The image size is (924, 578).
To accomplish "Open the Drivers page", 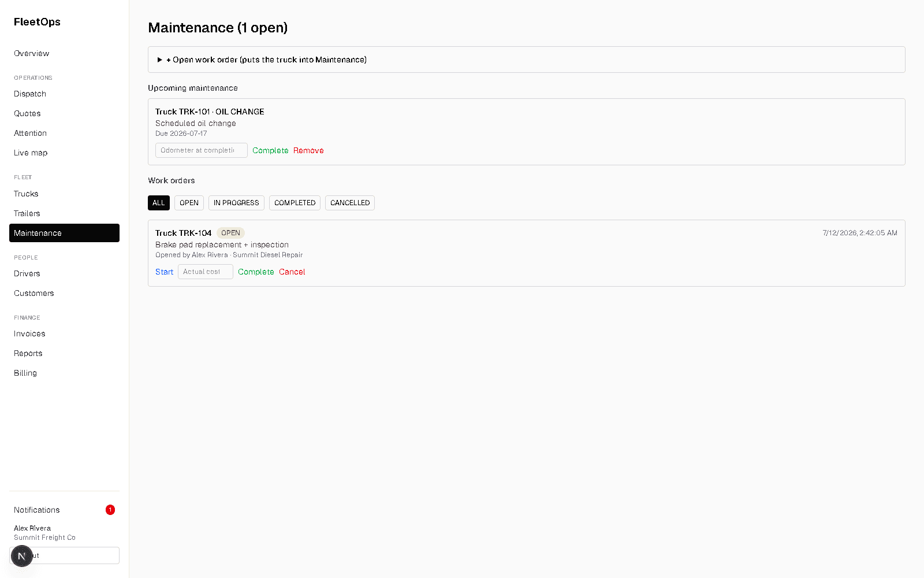I will 64,273.
